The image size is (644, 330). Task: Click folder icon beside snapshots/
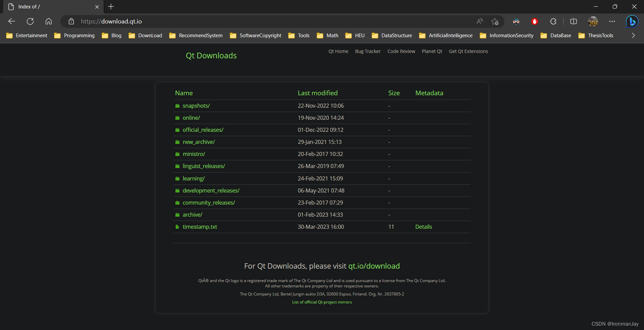(177, 106)
